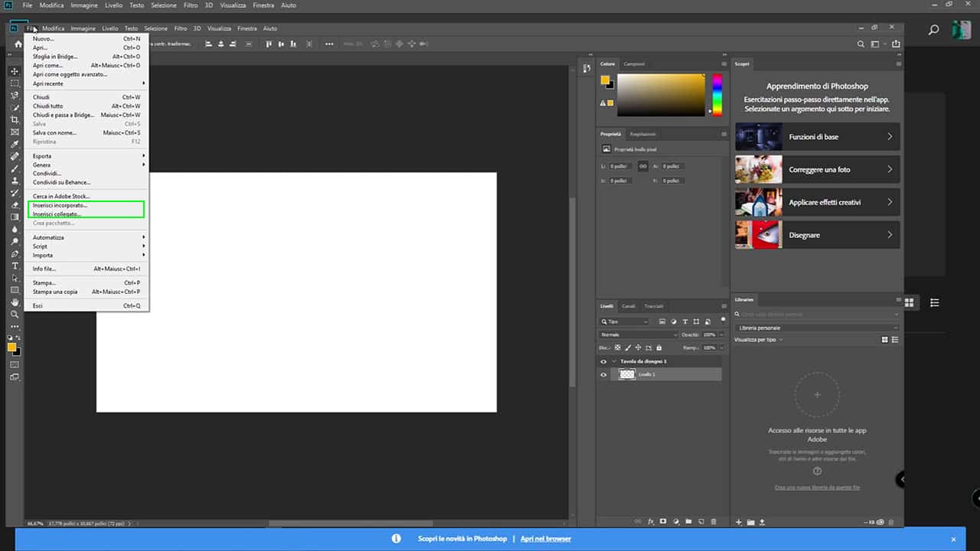Toggle lock position in Layers panel

638,347
